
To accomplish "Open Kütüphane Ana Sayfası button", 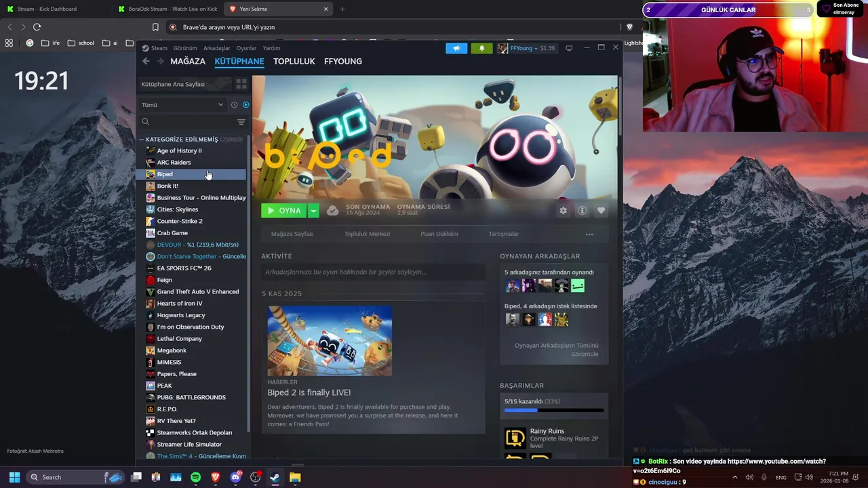I will point(184,84).
